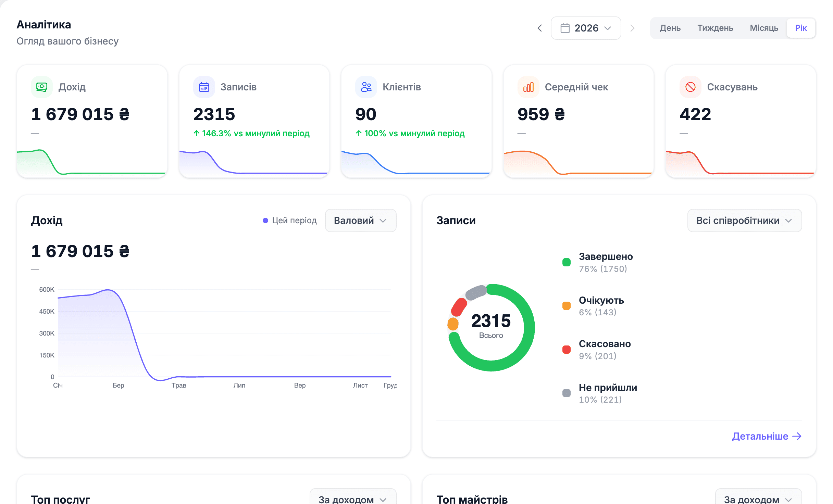Click the Топ майстрів section title
833x504 pixels.
(x=472, y=499)
